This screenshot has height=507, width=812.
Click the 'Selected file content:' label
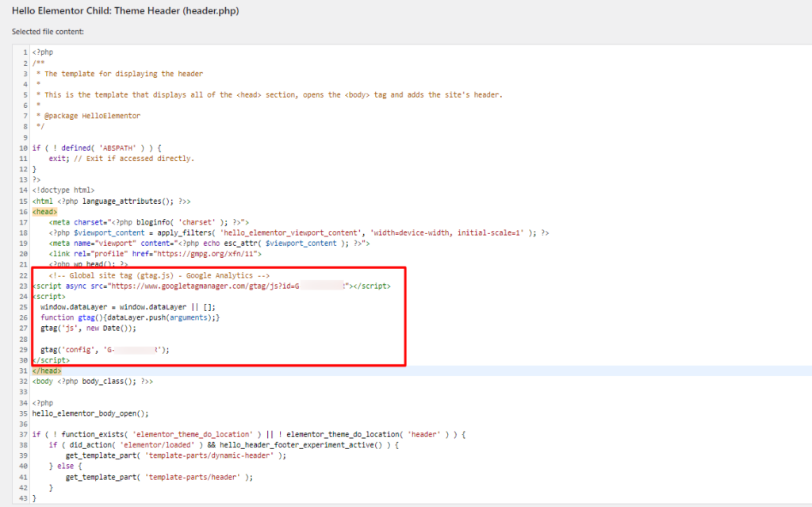pos(48,32)
